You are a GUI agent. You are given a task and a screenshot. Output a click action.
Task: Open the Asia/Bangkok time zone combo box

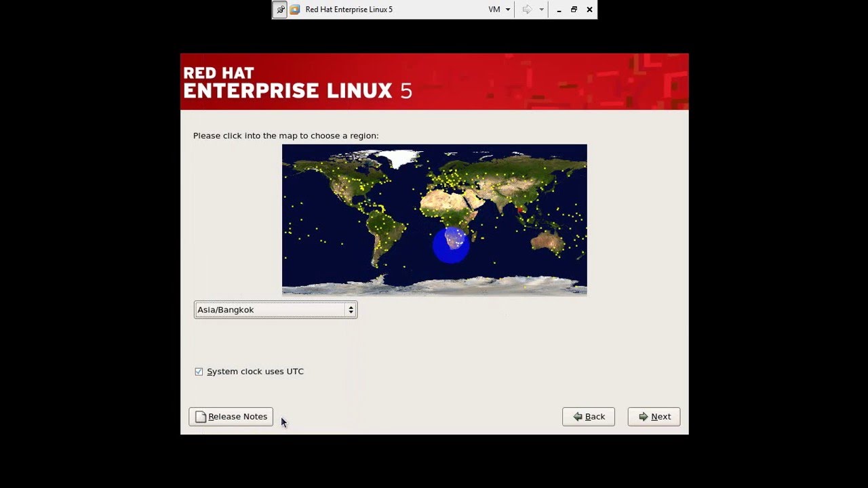coord(275,310)
